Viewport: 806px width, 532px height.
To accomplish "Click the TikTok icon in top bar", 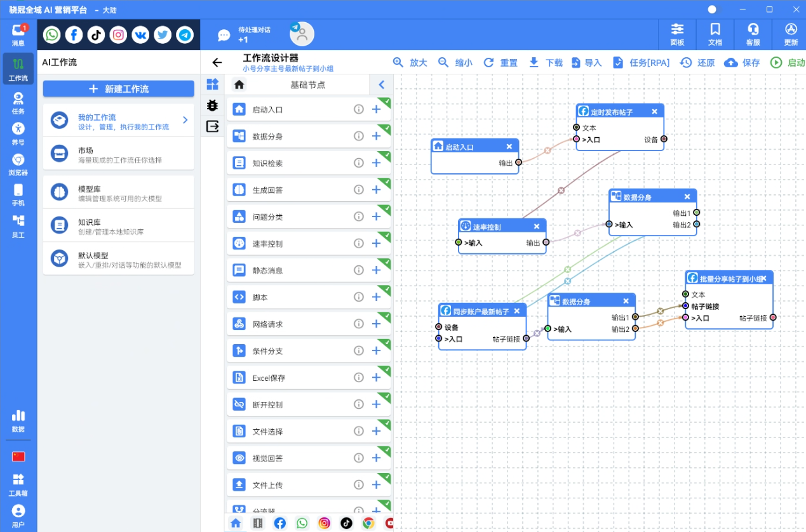I will 96,35.
